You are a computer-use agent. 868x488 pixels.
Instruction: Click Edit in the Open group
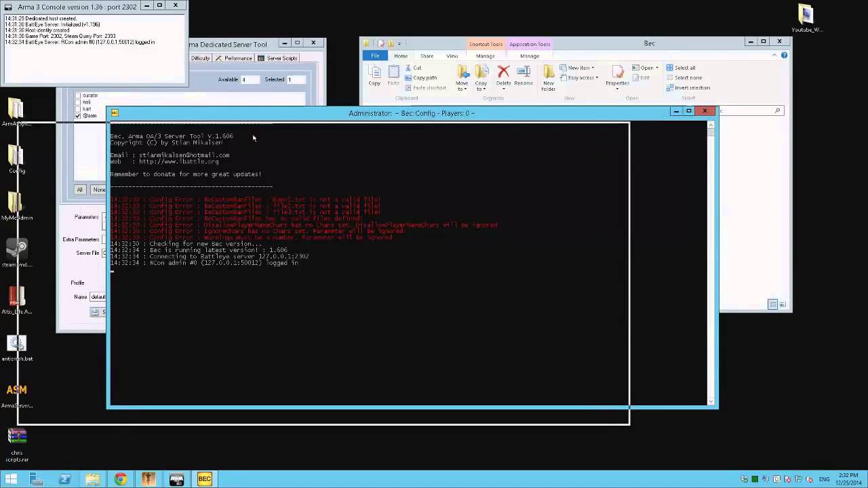[x=641, y=78]
